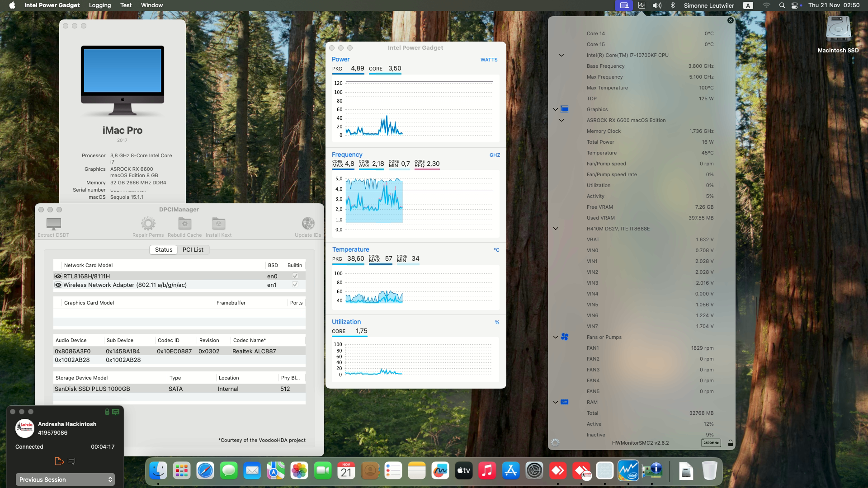The height and width of the screenshot is (488, 868).
Task: Open Intel Power Gadget app menu
Action: (x=52, y=5)
